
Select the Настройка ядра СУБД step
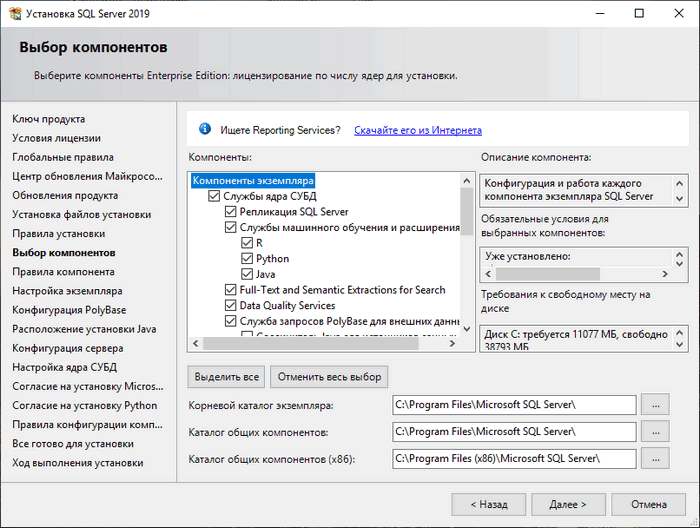point(65,367)
